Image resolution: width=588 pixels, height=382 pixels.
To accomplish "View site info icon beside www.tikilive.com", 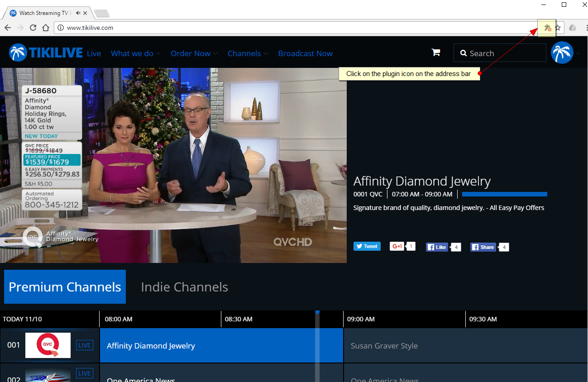I will point(61,28).
